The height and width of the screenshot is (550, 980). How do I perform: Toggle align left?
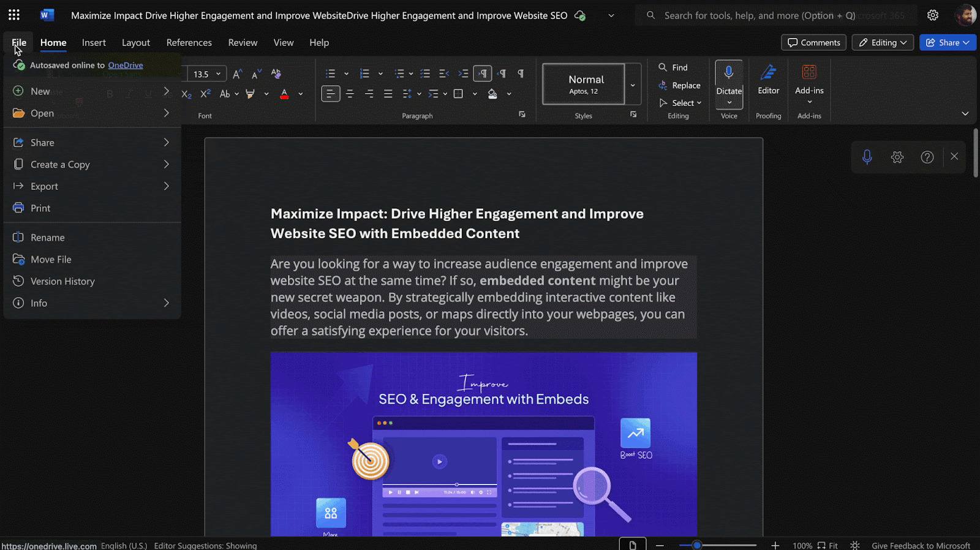[x=331, y=94]
